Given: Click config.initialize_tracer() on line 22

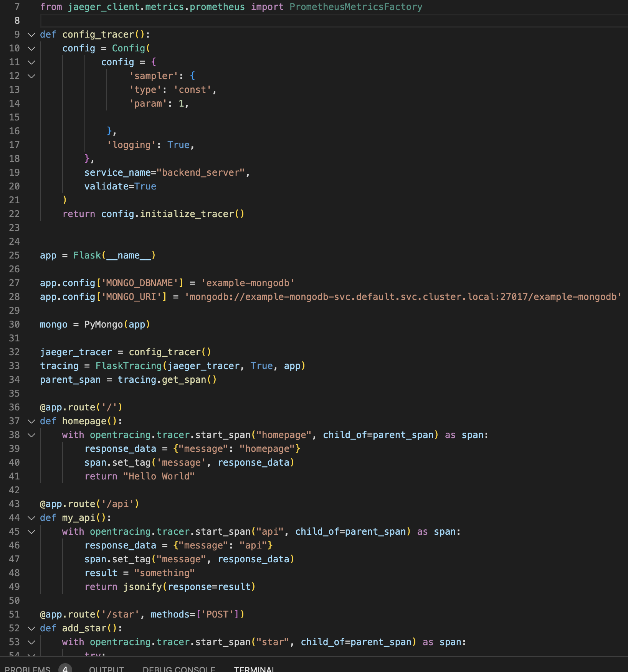Looking at the screenshot, I should [x=172, y=214].
